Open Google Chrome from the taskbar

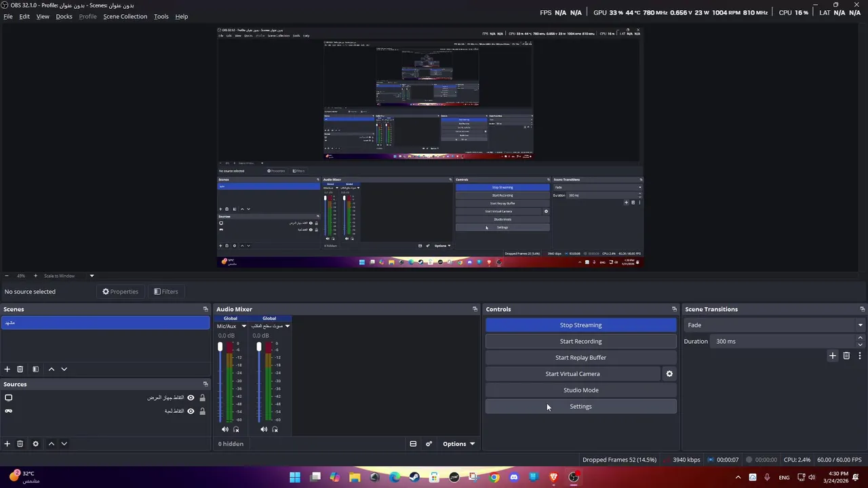(x=494, y=477)
